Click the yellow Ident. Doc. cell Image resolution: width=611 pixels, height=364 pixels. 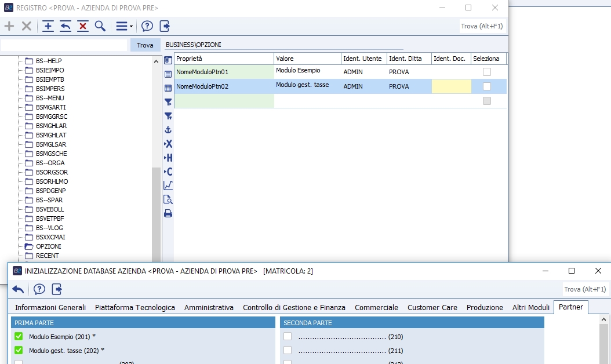tap(451, 86)
